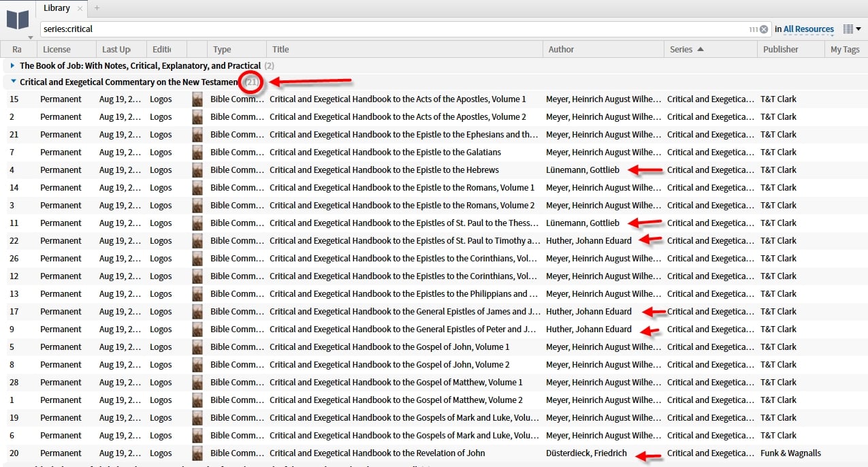
Task: Click cover icon of Acts of the Apostles, Volume 1
Action: click(197, 99)
